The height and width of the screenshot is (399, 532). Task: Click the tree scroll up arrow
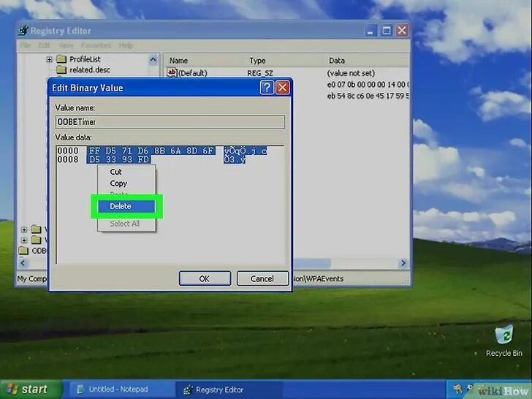[x=153, y=60]
